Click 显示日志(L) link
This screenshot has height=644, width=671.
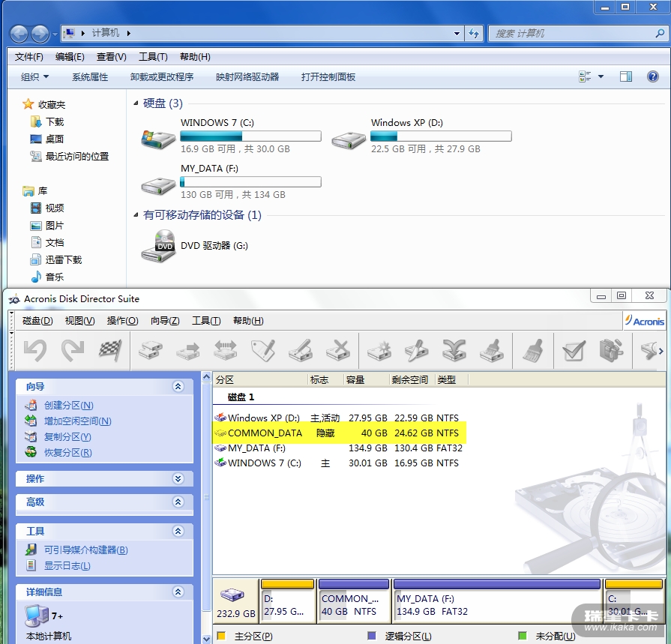click(x=67, y=566)
